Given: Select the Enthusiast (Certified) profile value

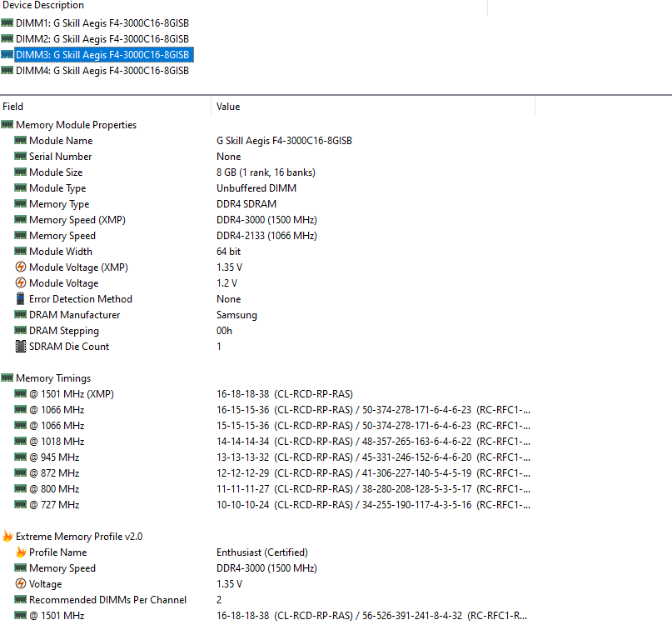Looking at the screenshot, I should click(x=262, y=552).
